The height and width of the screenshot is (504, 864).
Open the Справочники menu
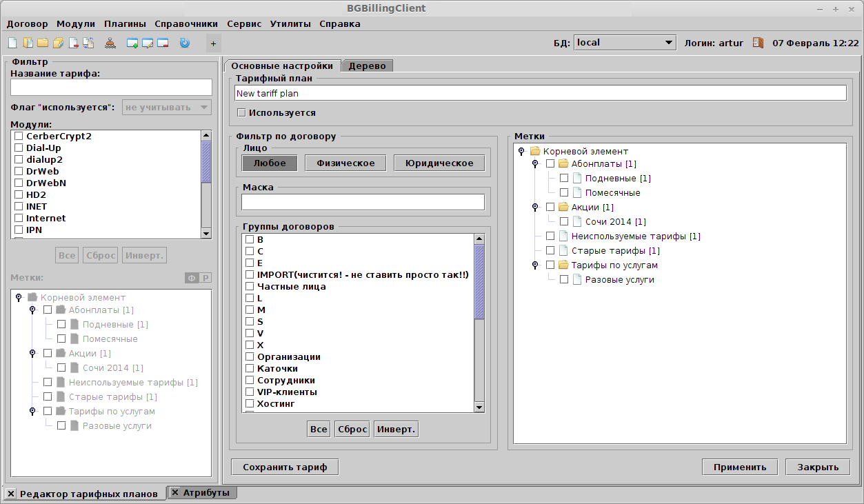coord(186,23)
